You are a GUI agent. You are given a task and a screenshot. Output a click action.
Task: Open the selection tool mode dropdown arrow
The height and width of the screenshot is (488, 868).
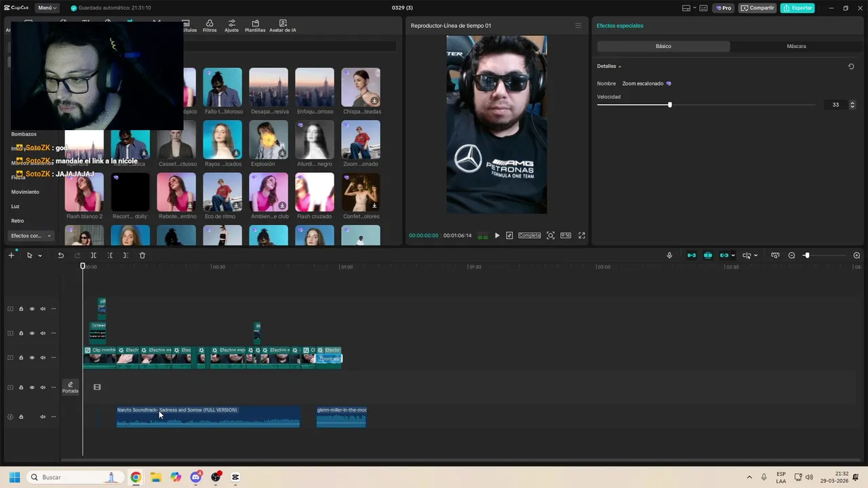40,256
